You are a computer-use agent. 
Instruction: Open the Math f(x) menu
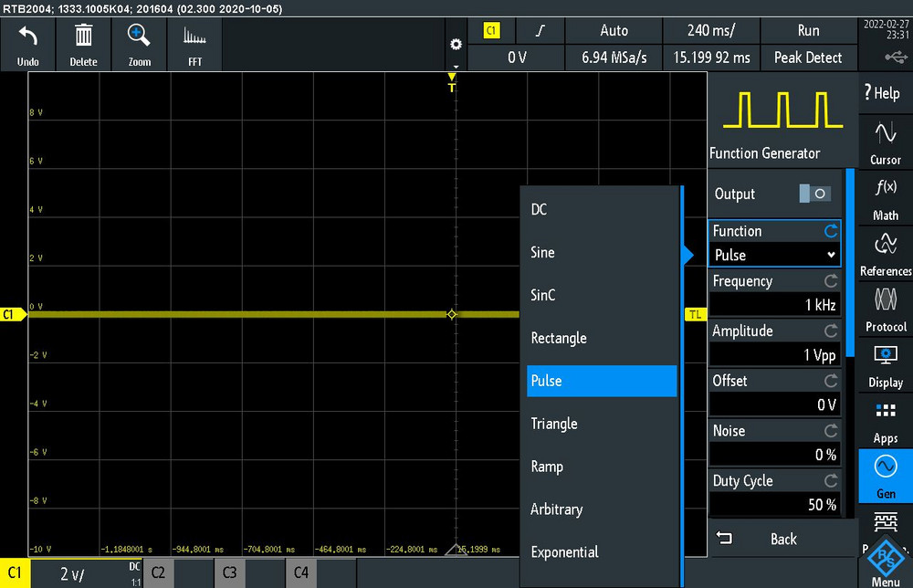coord(885,199)
